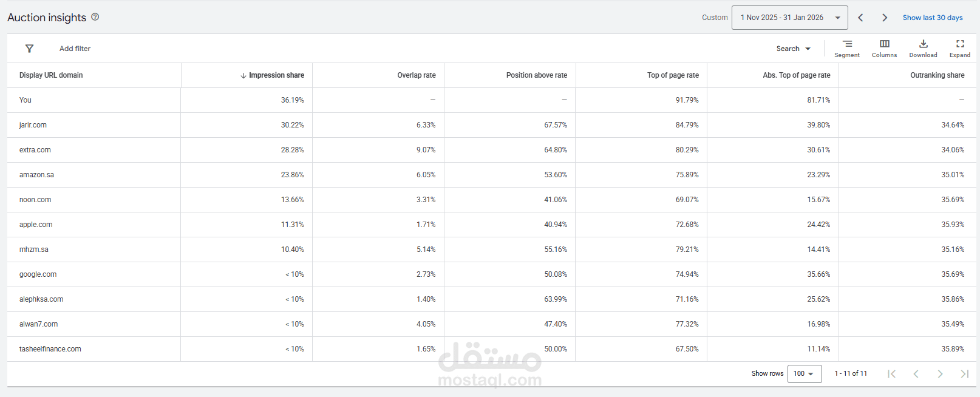Open the Segment options
This screenshot has width=980, height=397.
[847, 48]
